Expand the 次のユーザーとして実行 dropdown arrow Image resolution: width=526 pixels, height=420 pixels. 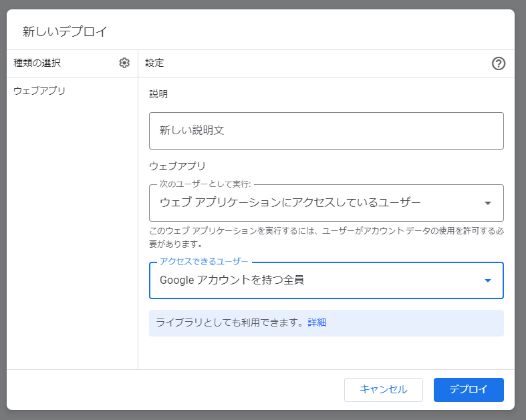(488, 203)
